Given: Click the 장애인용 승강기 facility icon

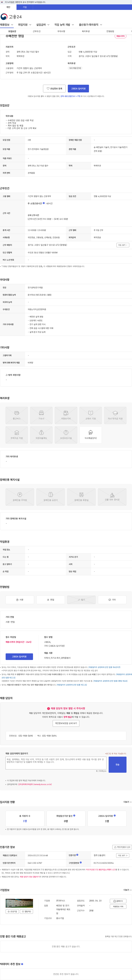Looking at the screenshot, I should click(x=50, y=497).
